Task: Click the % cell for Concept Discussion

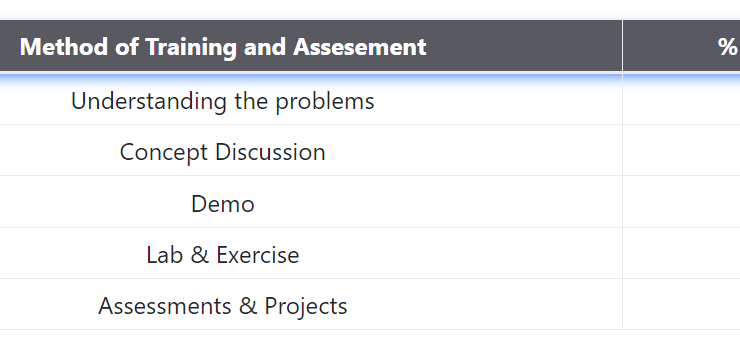Action: pyautogui.click(x=681, y=151)
